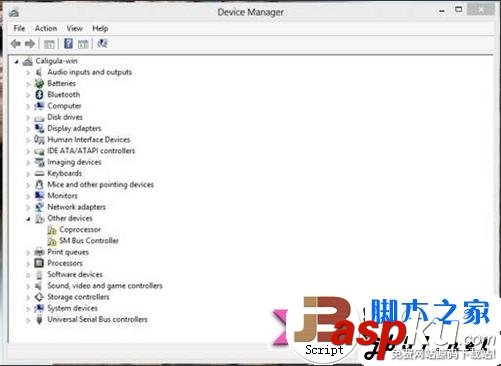Click the Universal Serial Bus controllers icon
Screen dimensions: 501x366
pyautogui.click(x=39, y=319)
